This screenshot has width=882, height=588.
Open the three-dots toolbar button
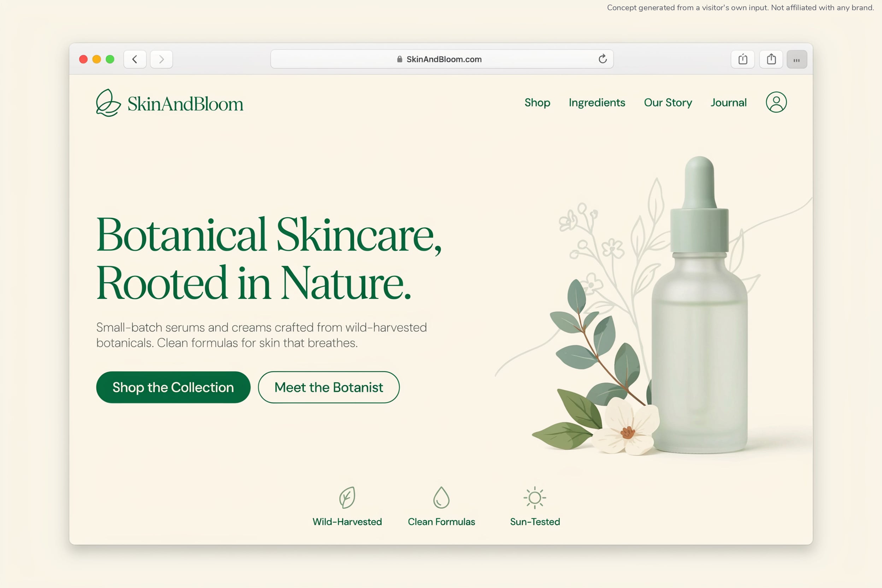point(796,59)
